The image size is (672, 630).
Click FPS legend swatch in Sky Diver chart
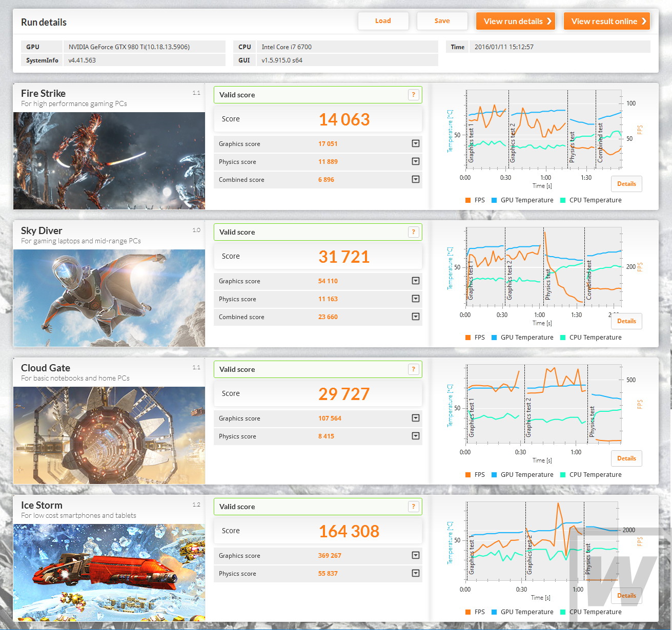click(468, 338)
